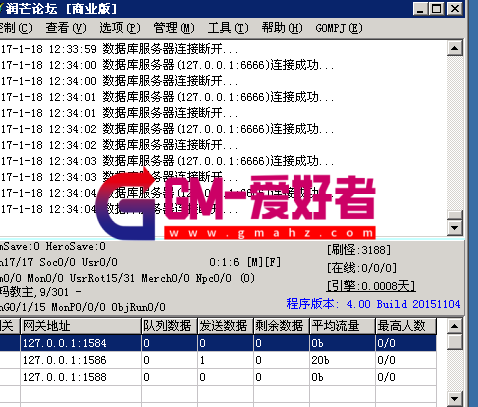Image resolution: width=478 pixels, height=407 pixels.
Task: Open the 工具(T) menu
Action: (228, 28)
